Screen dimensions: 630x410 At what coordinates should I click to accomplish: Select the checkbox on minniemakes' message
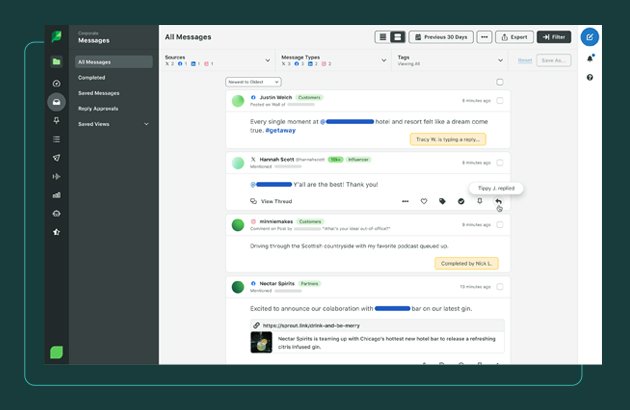tap(500, 222)
